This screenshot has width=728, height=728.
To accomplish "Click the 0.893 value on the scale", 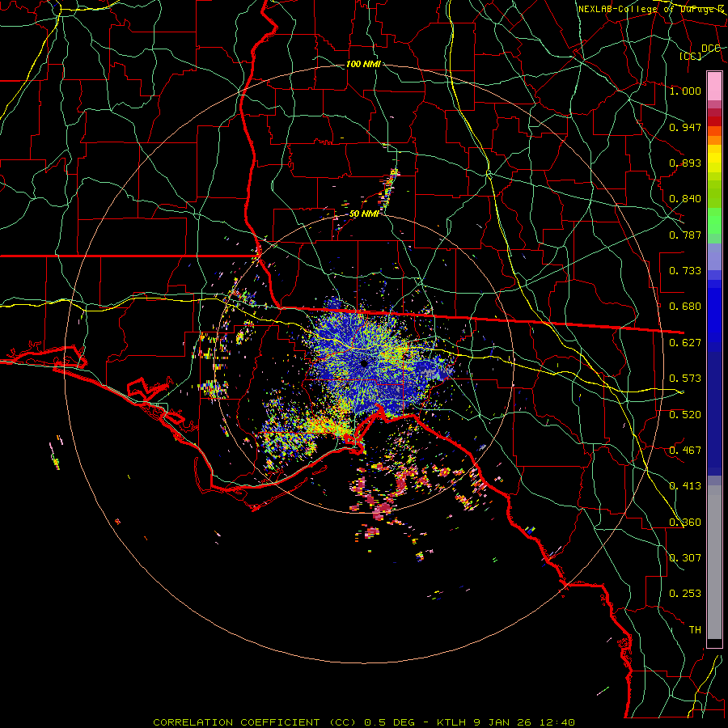I will (x=685, y=163).
